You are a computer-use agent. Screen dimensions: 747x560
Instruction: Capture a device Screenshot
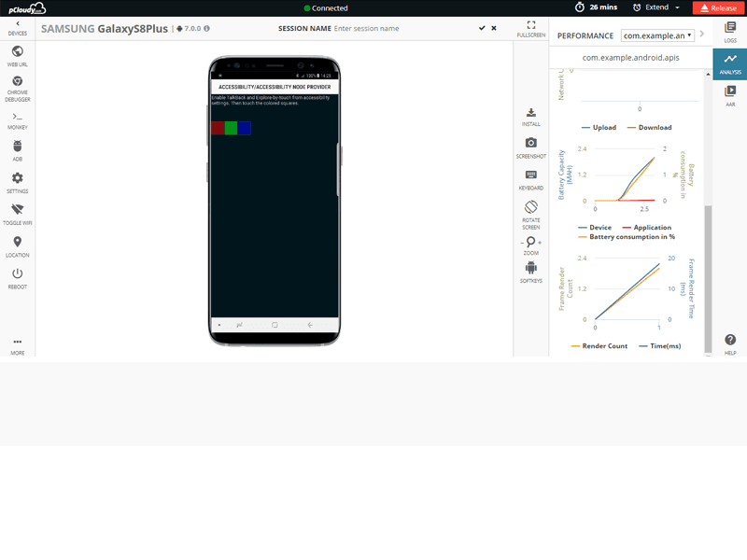(x=530, y=148)
